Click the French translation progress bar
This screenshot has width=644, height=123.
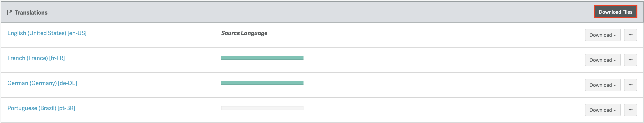pos(262,58)
